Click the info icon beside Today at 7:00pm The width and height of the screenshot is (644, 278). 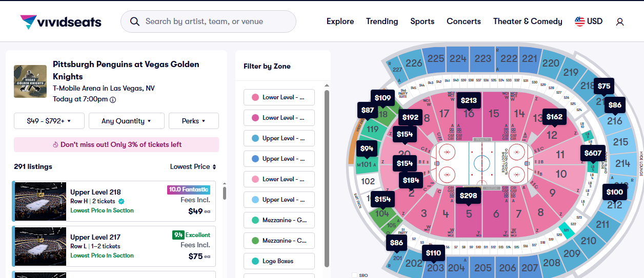113,100
